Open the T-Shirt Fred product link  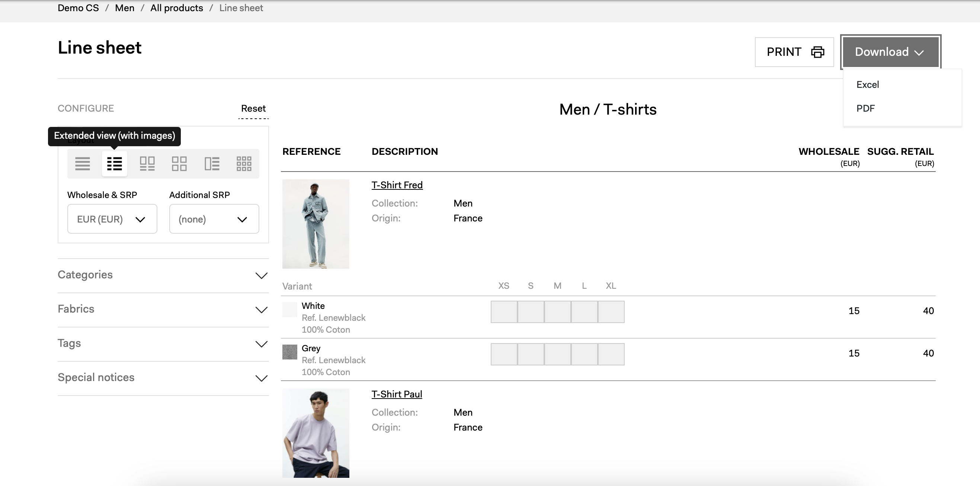click(x=397, y=185)
